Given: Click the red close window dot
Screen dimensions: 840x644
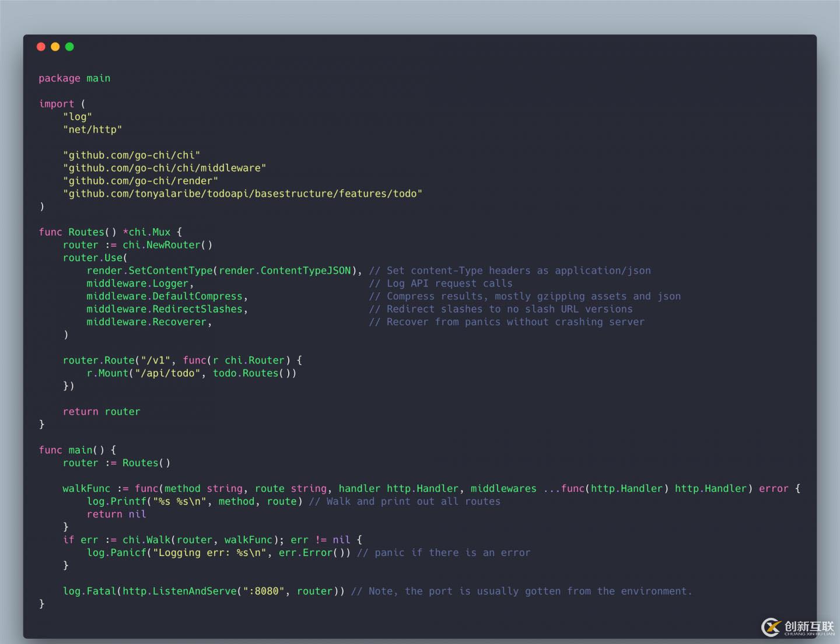Looking at the screenshot, I should (41, 47).
